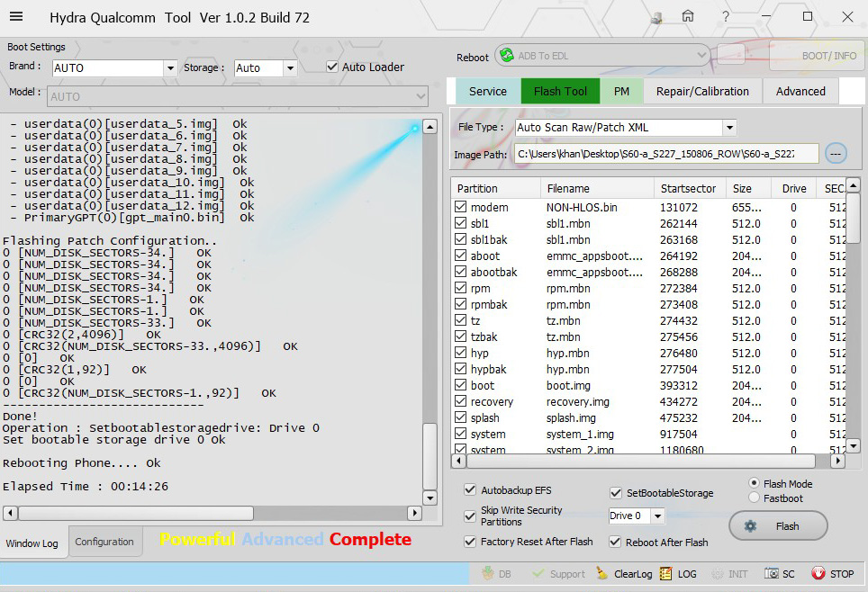Switch to the Flash Tool tab
Screen dimensions: 868x592
tap(560, 91)
